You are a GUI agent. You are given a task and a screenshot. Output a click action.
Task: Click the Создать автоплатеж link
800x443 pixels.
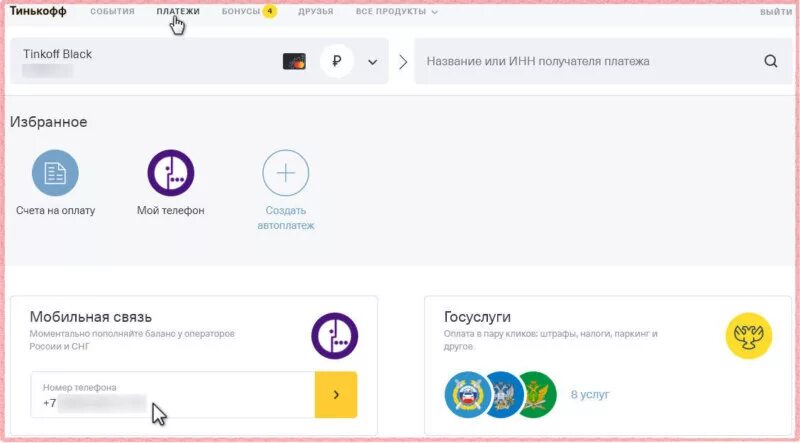pos(286,218)
